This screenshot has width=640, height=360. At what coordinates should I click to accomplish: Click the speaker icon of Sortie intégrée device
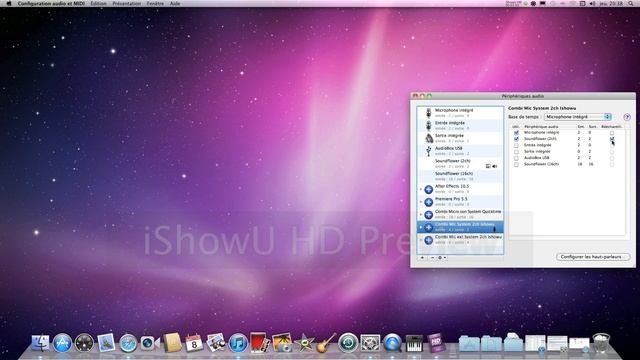[x=429, y=138]
